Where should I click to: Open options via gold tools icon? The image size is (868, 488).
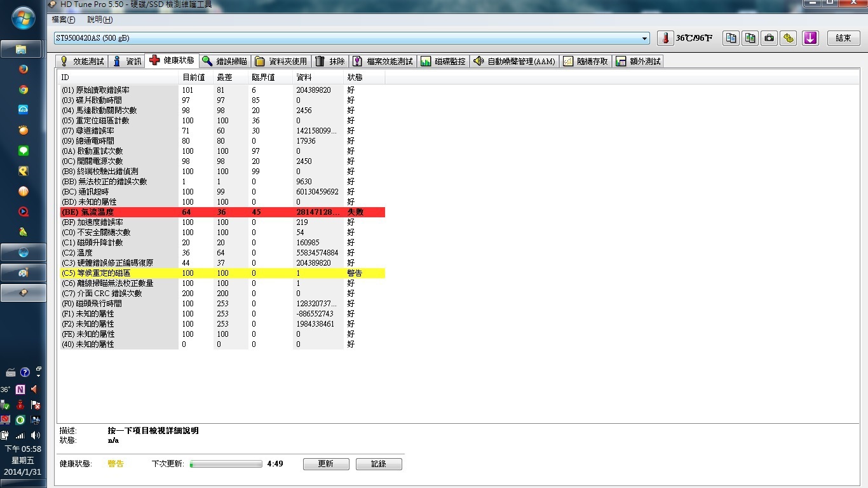(x=789, y=38)
